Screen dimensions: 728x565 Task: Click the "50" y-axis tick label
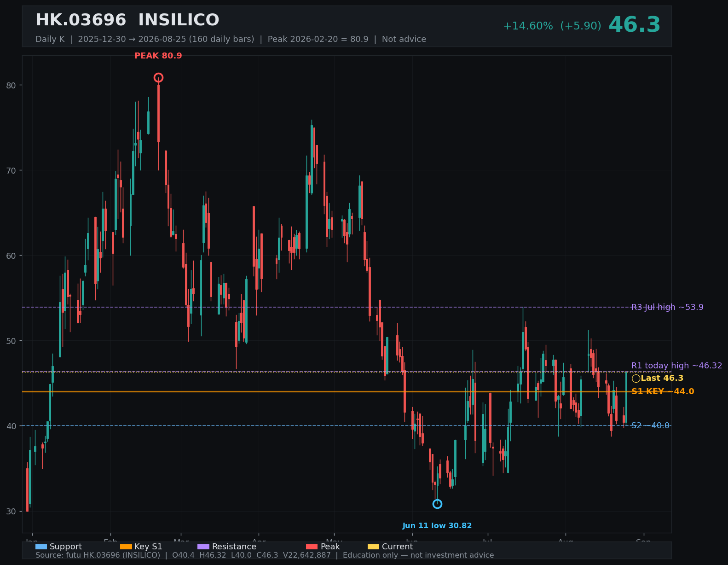click(x=11, y=341)
